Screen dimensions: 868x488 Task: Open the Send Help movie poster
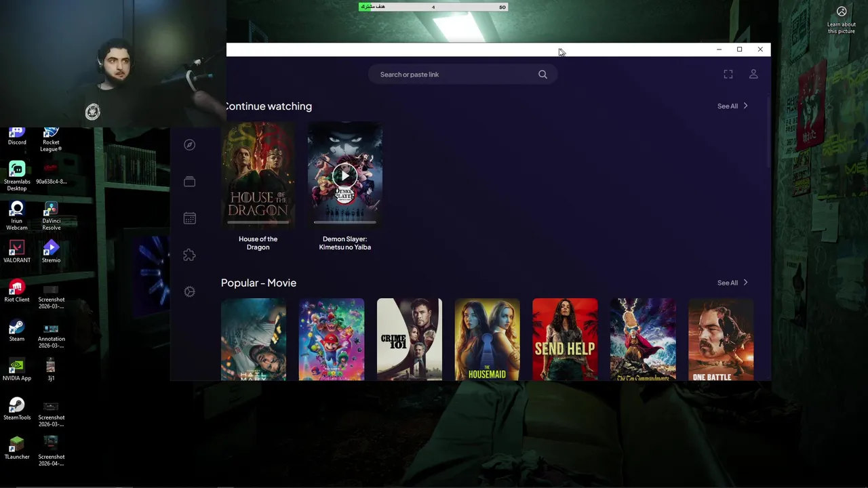pyautogui.click(x=565, y=340)
